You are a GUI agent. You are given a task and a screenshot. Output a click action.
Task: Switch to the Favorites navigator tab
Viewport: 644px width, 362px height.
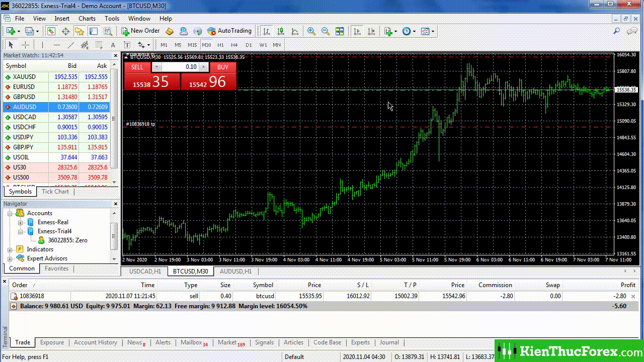(x=56, y=268)
